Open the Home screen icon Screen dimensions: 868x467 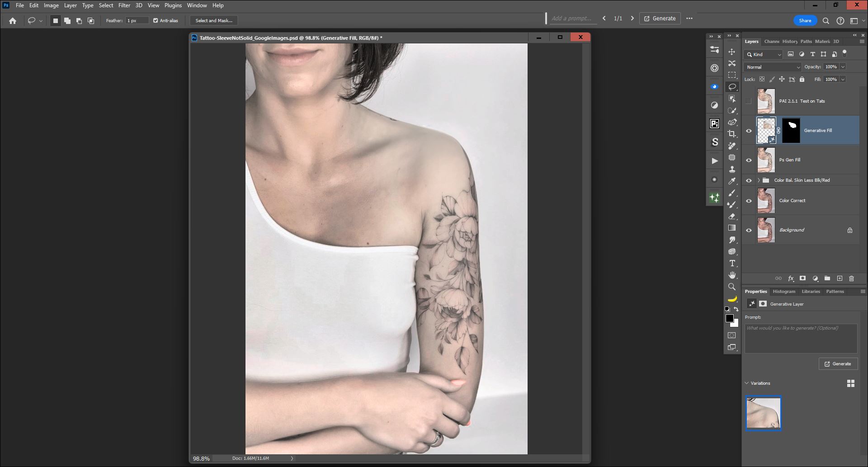click(13, 20)
